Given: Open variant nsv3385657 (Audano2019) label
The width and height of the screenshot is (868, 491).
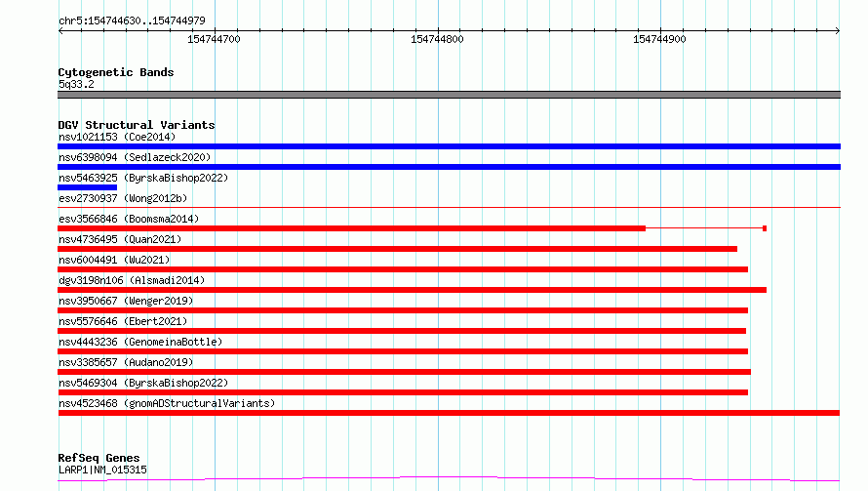Looking at the screenshot, I should [x=126, y=362].
